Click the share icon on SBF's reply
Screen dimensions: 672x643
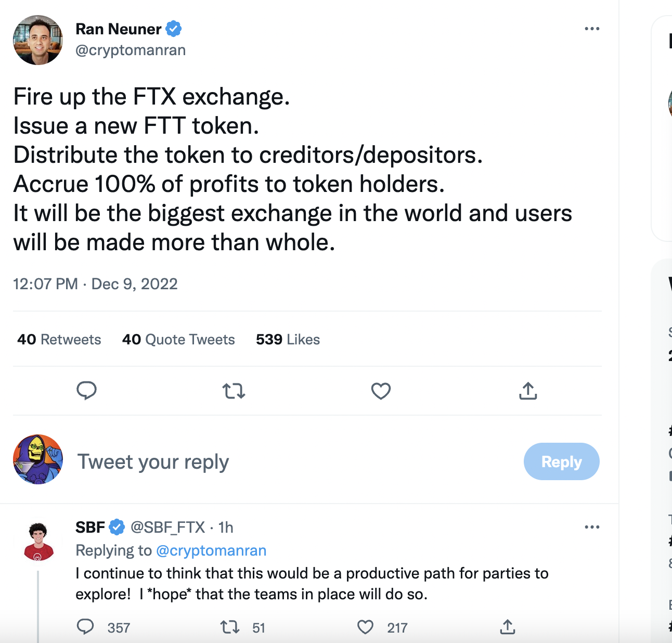coord(508,627)
